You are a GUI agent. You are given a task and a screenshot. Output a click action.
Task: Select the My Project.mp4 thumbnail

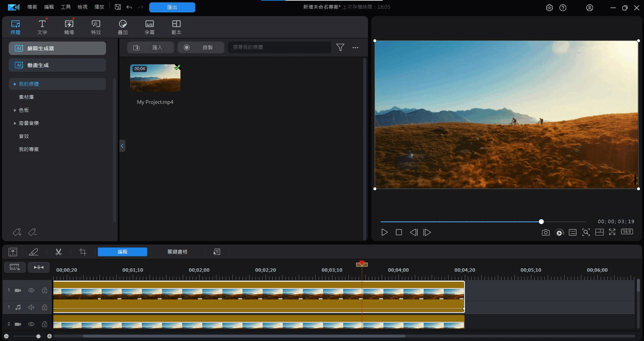coord(155,78)
